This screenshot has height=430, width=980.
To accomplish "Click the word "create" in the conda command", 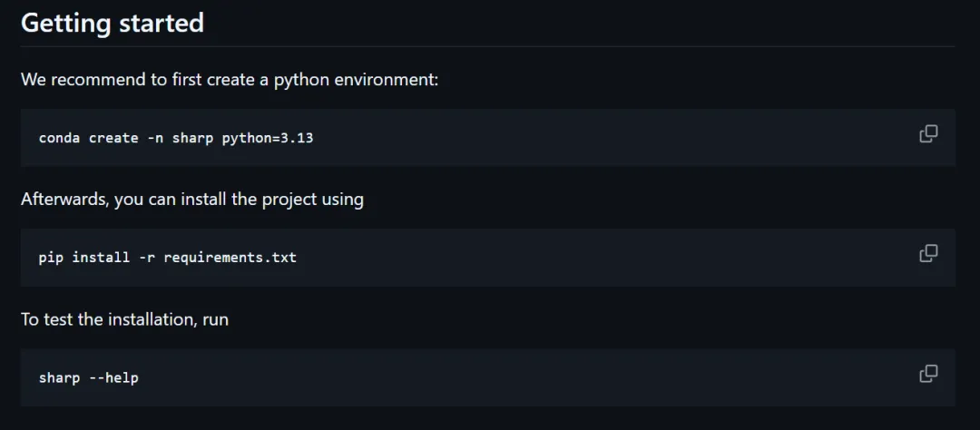I will coord(113,138).
